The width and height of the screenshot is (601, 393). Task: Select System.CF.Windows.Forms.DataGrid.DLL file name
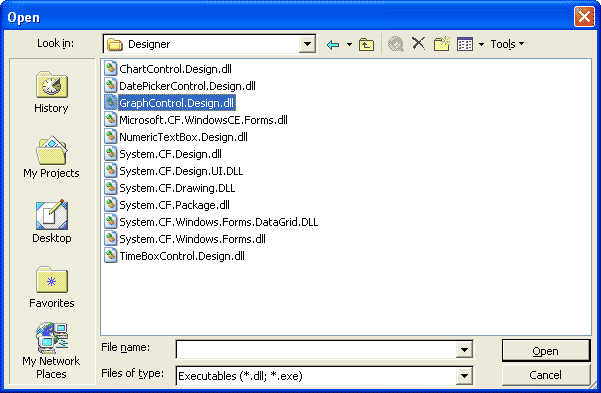[218, 222]
